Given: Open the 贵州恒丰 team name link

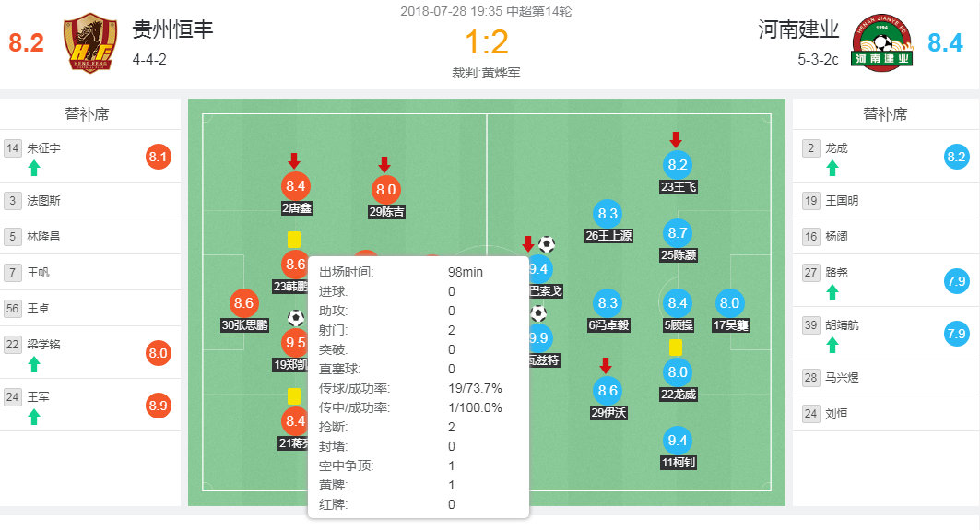Looking at the screenshot, I should (173, 29).
